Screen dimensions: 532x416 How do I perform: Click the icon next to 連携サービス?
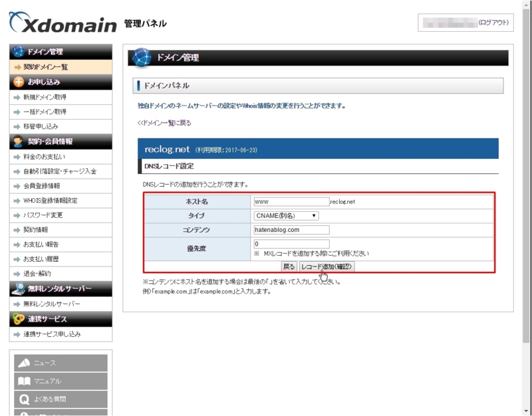pyautogui.click(x=17, y=318)
